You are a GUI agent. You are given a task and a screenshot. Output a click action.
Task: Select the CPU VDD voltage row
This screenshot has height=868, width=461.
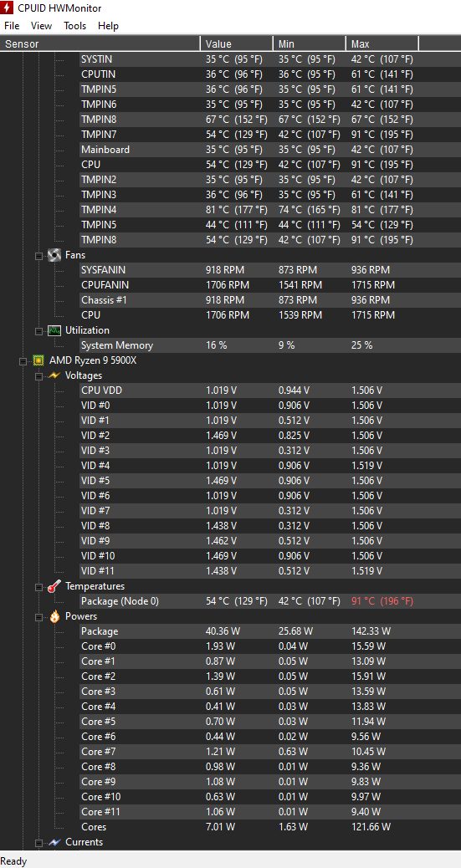[270, 391]
